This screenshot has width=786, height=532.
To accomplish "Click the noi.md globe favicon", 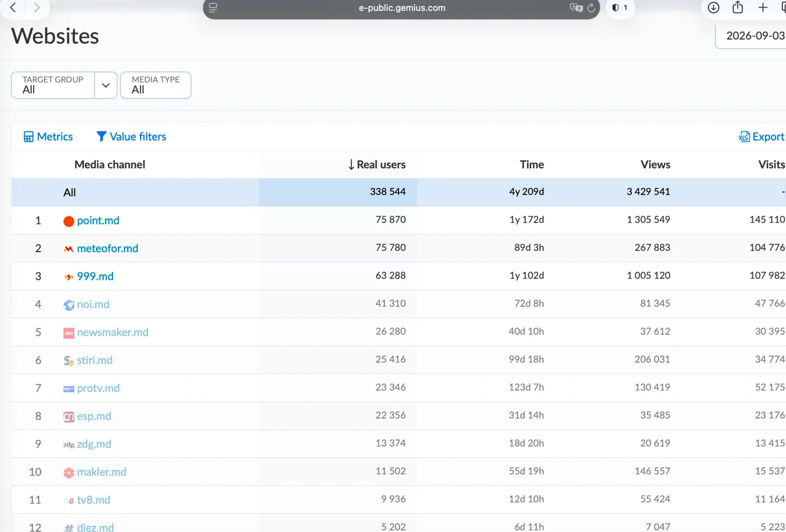I will pyautogui.click(x=69, y=305).
